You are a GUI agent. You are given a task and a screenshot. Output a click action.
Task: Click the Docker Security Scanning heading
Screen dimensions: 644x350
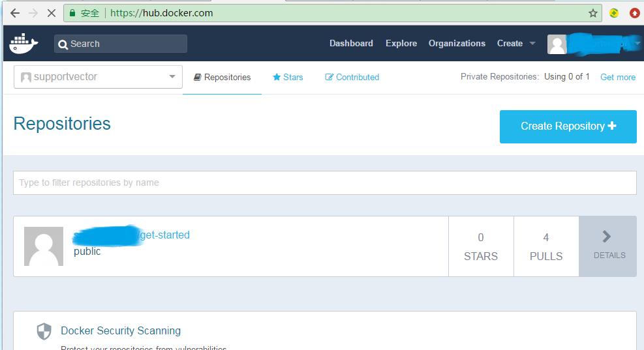coord(121,330)
